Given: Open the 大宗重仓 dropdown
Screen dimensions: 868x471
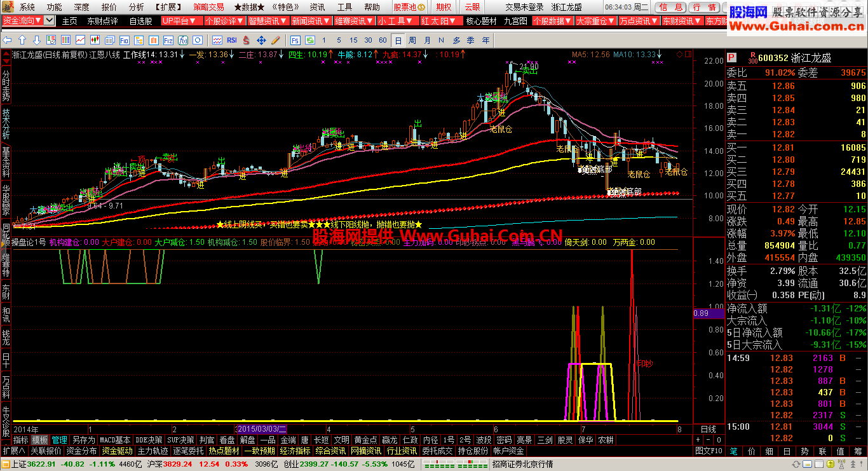Looking at the screenshot, I should (x=595, y=21).
